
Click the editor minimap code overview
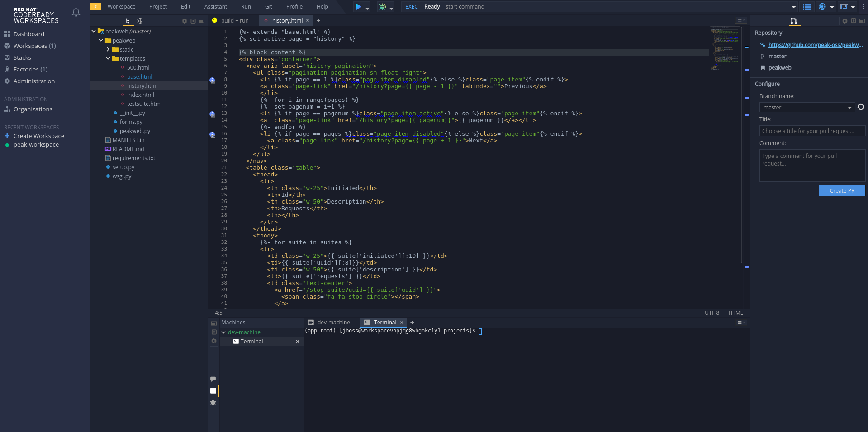click(725, 47)
